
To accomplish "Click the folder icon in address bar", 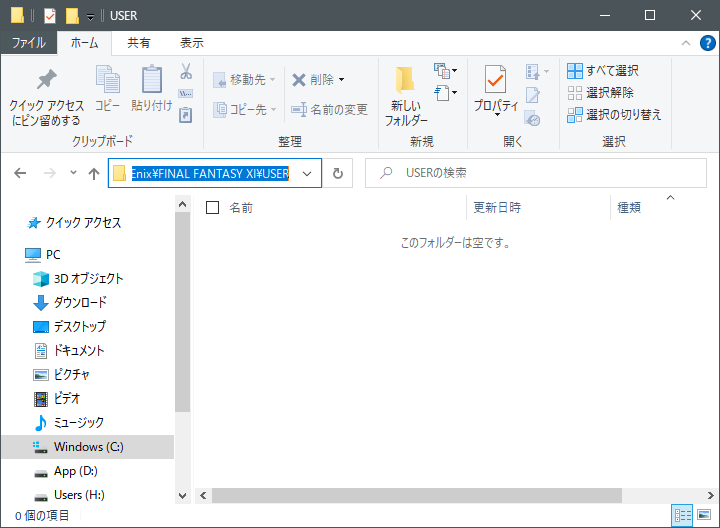I will tap(119, 173).
